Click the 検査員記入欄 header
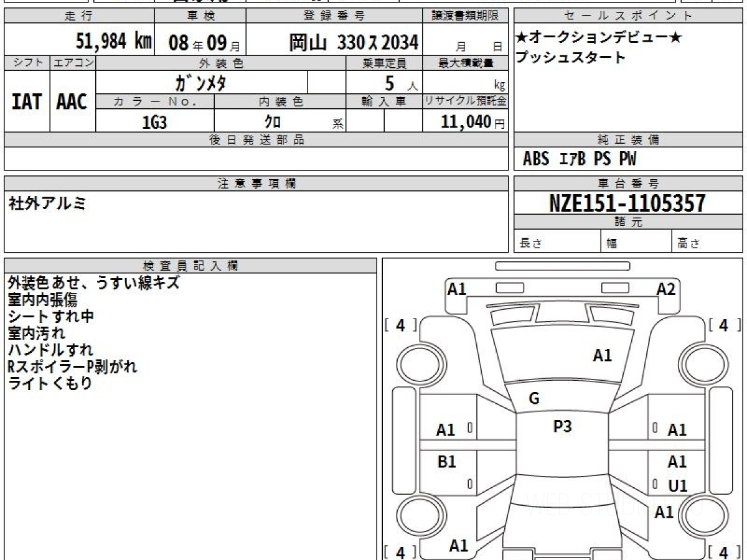The width and height of the screenshot is (747, 560). (x=190, y=266)
